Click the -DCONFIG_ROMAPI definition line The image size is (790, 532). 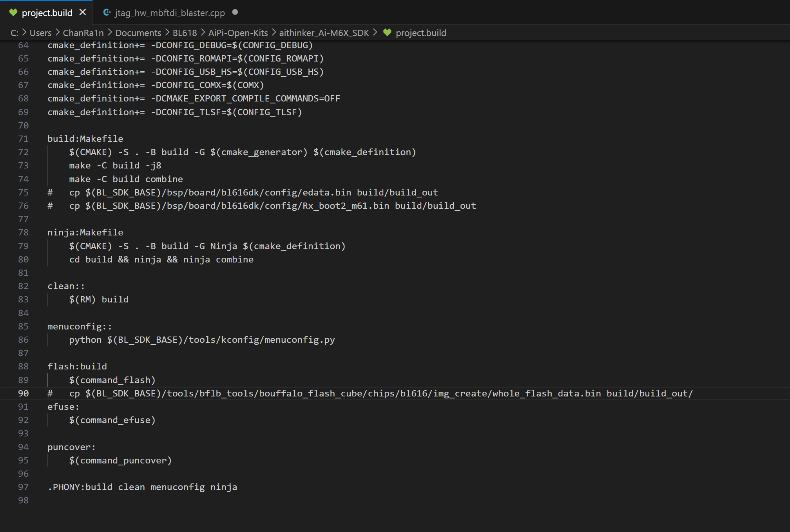pyautogui.click(x=186, y=58)
